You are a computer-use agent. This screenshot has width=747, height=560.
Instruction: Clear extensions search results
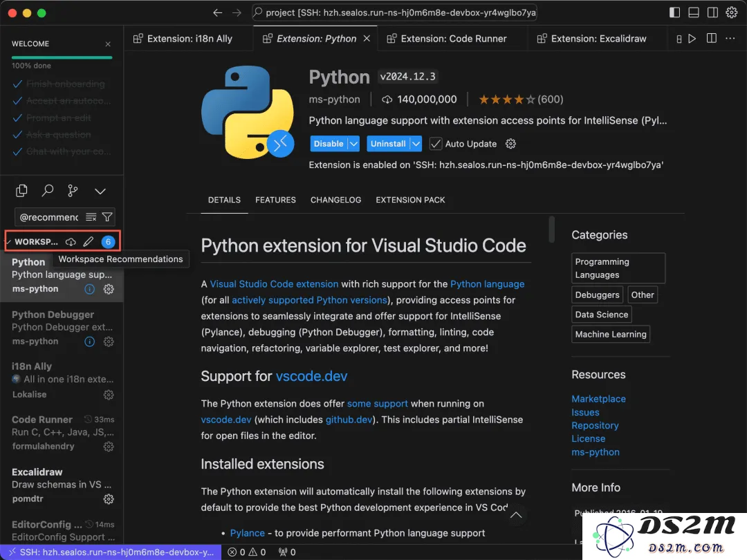[x=91, y=217]
